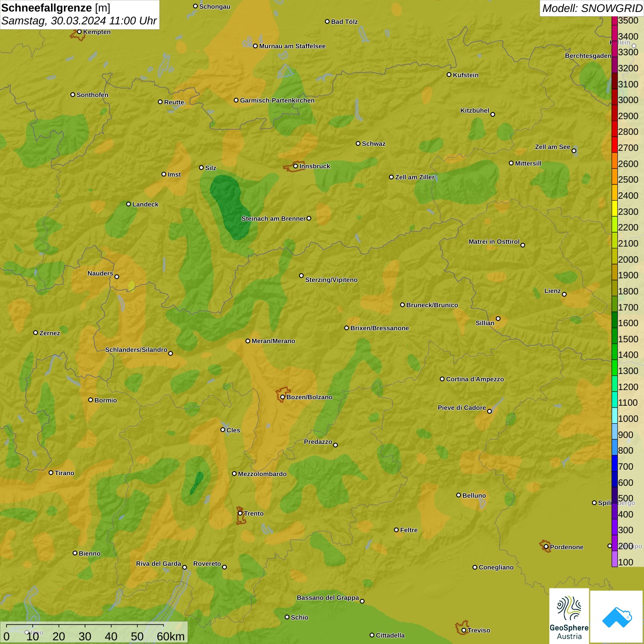Screen dimensions: 644x644
Task: Click the Schneefallgrenze title text
Action: (x=46, y=8)
